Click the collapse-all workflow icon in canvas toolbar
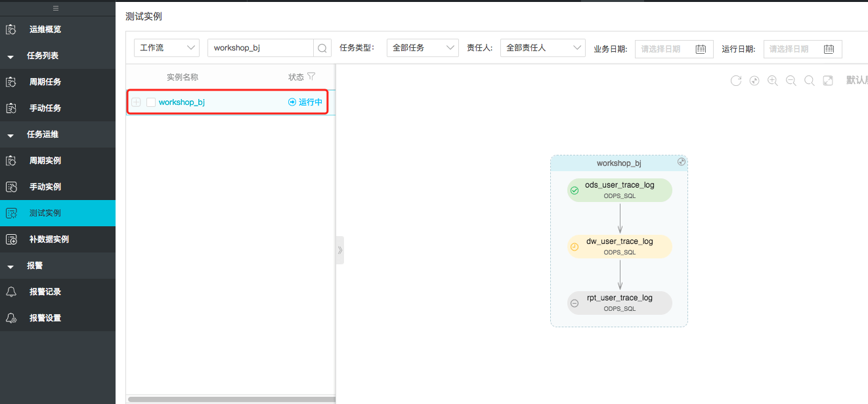Image resolution: width=868 pixels, height=404 pixels. tap(754, 80)
